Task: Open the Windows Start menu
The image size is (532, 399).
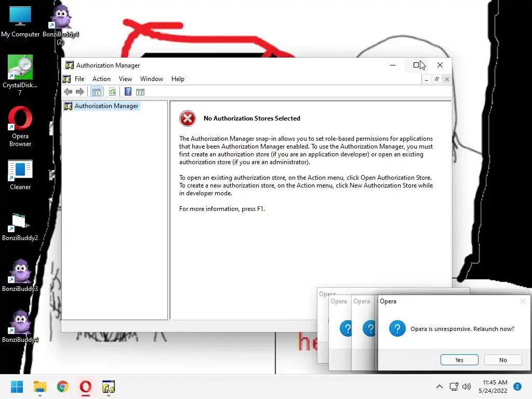Action: pos(17,387)
